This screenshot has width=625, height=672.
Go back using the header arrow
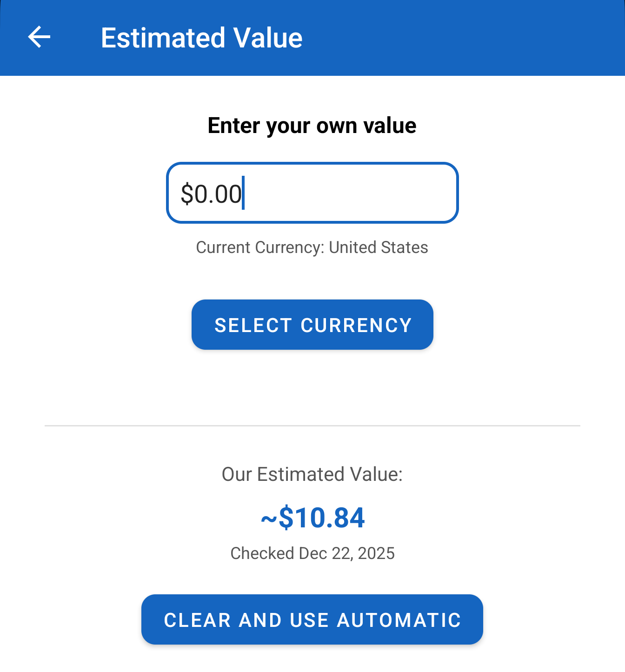tap(39, 37)
